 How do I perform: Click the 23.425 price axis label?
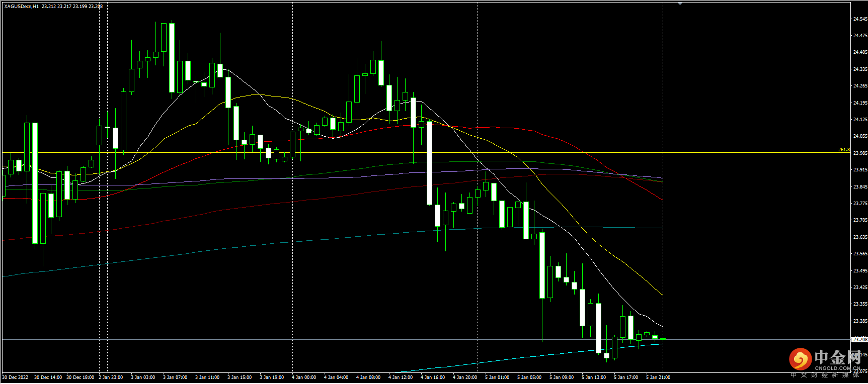point(860,287)
